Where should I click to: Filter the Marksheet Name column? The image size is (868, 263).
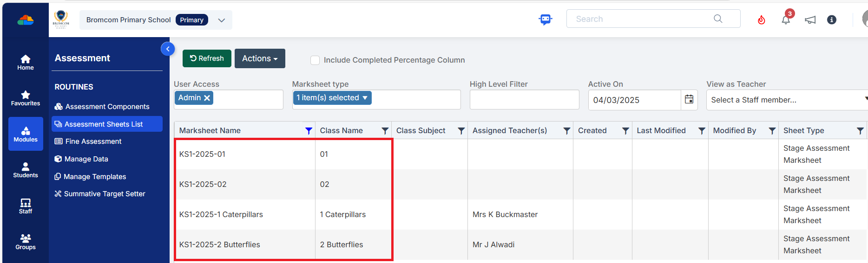pyautogui.click(x=309, y=131)
